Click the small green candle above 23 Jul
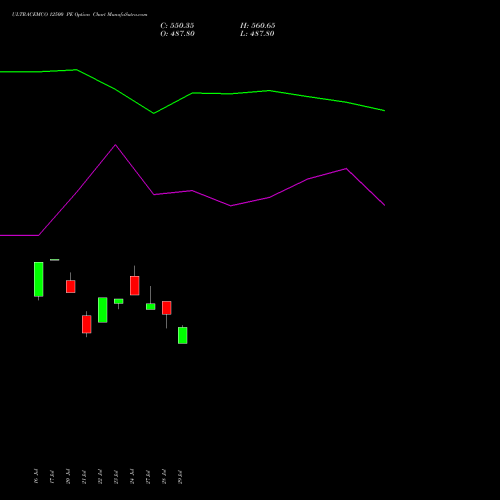This screenshot has width=500, height=500. click(119, 301)
